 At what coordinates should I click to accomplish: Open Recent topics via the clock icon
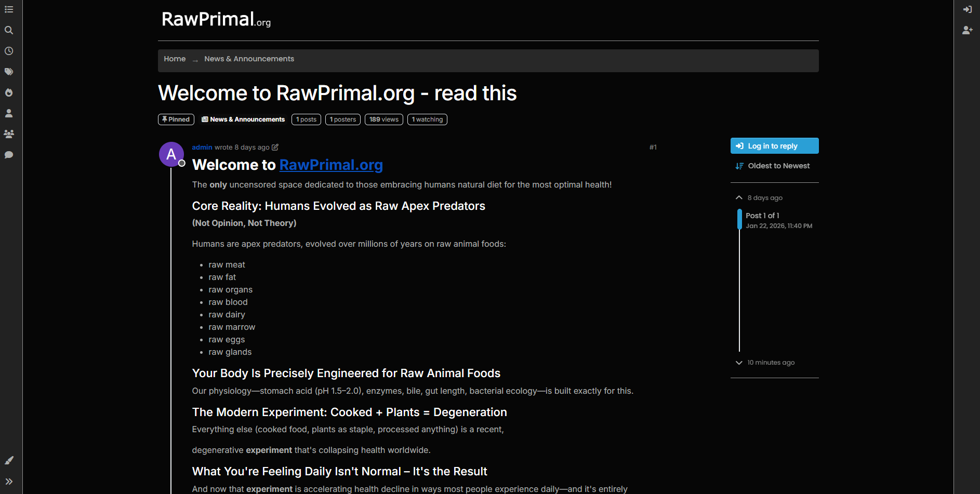pos(9,51)
